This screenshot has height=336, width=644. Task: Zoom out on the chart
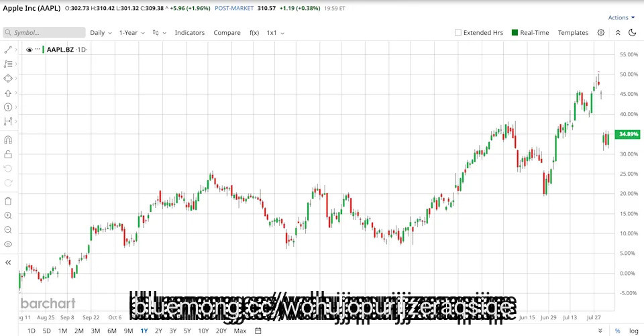[8, 230]
